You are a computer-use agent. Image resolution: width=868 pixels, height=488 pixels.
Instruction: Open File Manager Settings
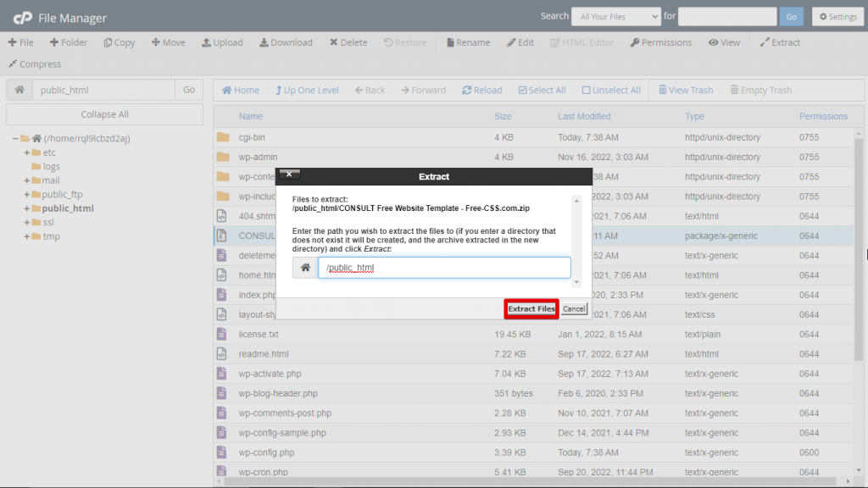pyautogui.click(x=837, y=16)
